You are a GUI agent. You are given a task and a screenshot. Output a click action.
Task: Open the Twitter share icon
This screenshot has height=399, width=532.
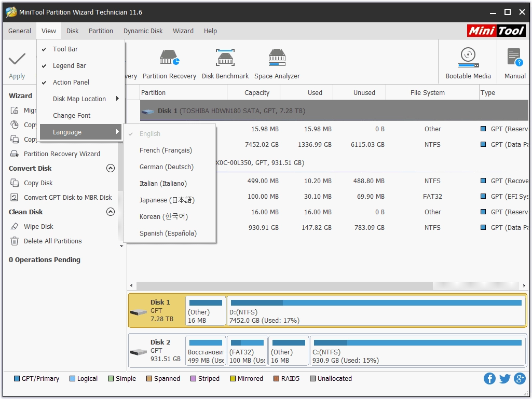point(504,378)
